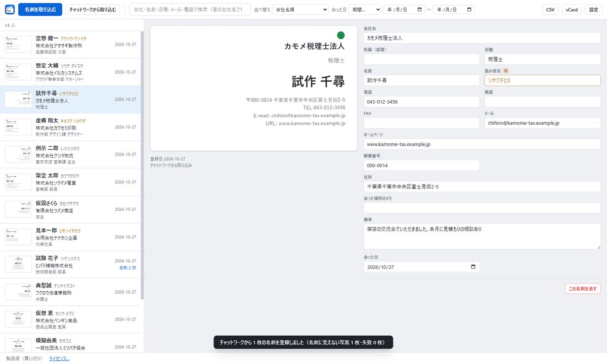
Task: Focus the search box for company and name
Action: [x=190, y=10]
